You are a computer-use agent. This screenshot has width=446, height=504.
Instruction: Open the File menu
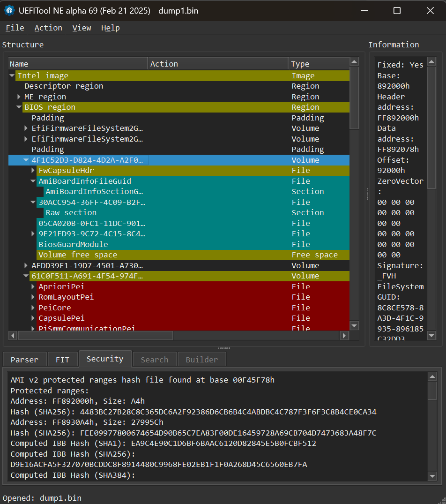pos(15,28)
